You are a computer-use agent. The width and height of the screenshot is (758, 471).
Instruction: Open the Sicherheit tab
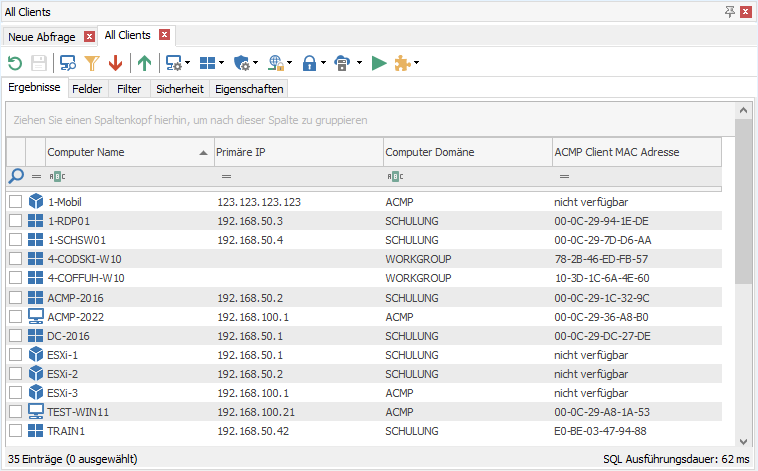(x=179, y=89)
